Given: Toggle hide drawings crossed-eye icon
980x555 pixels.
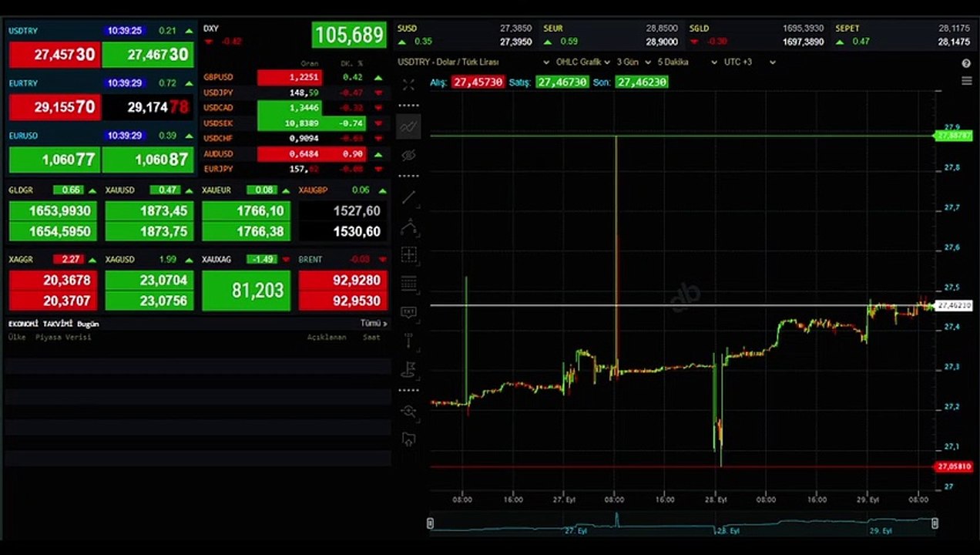Looking at the screenshot, I should [x=408, y=156].
